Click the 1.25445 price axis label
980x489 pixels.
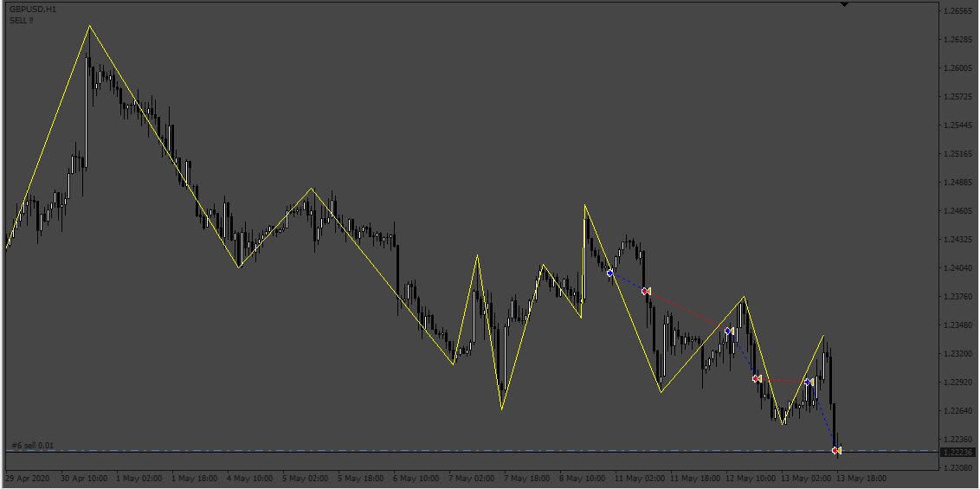click(x=957, y=125)
